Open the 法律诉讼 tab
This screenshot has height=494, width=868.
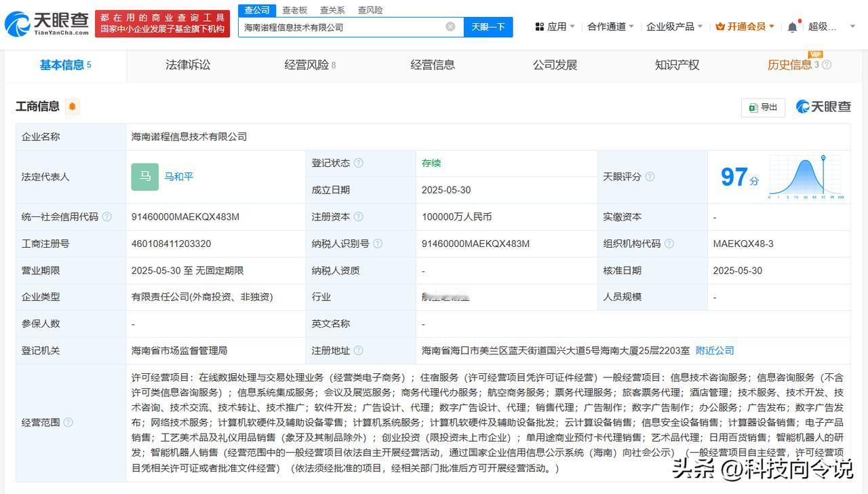point(188,65)
